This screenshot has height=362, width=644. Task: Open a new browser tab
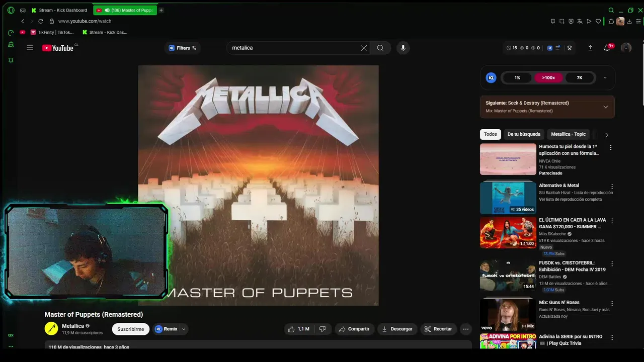click(161, 10)
